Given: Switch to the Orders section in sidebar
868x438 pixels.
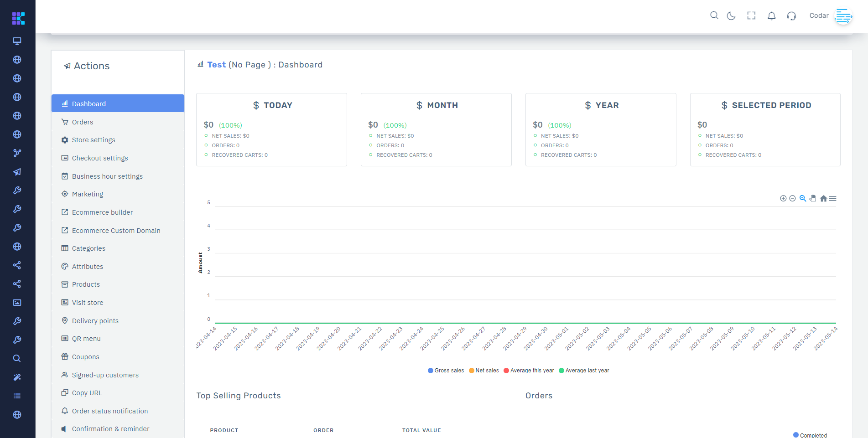Looking at the screenshot, I should pyautogui.click(x=83, y=122).
